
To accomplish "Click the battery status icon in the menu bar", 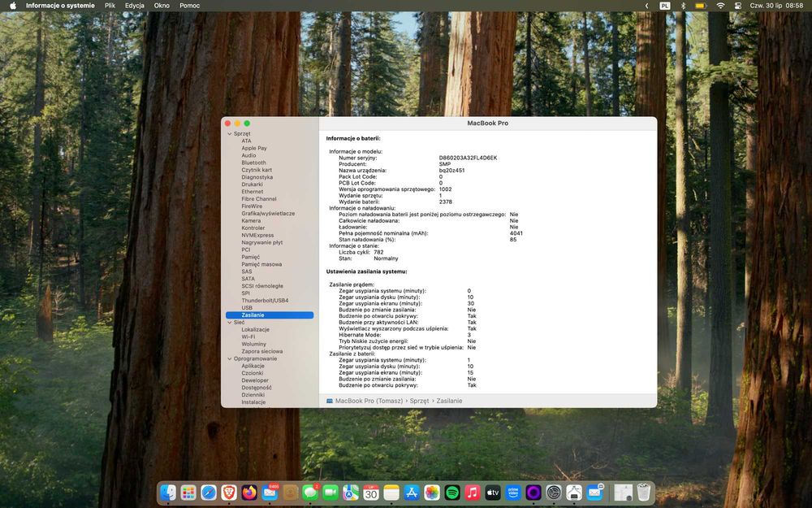I will click(x=701, y=6).
